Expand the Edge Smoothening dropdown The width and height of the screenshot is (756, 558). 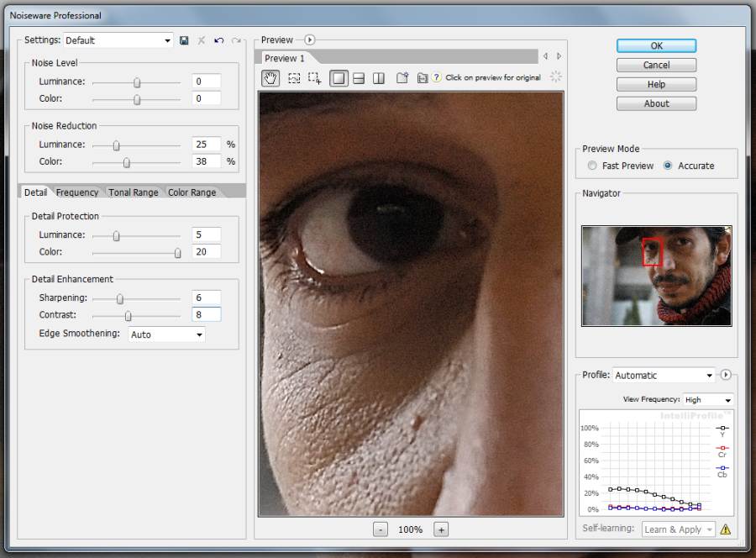click(166, 334)
